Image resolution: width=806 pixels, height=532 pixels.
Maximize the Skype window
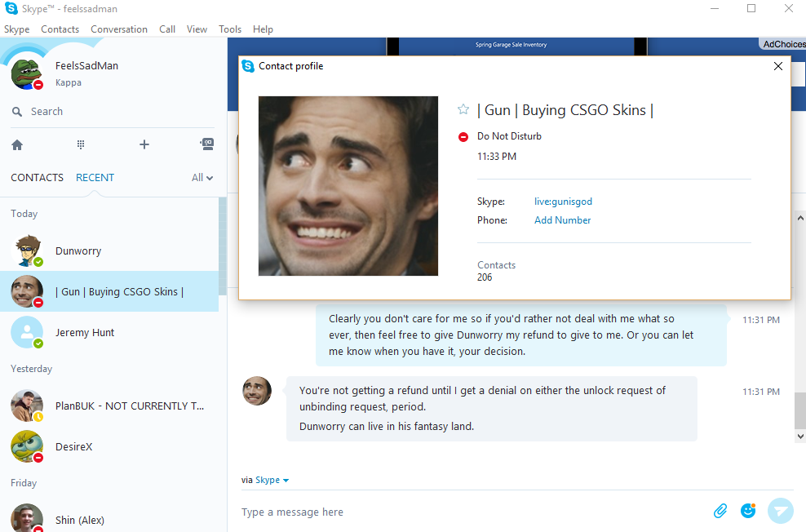[751, 8]
